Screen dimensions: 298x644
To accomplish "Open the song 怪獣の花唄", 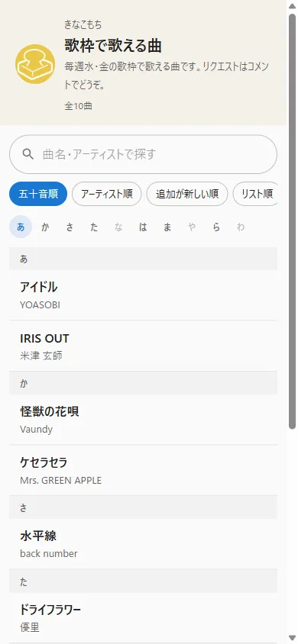I will (143, 420).
